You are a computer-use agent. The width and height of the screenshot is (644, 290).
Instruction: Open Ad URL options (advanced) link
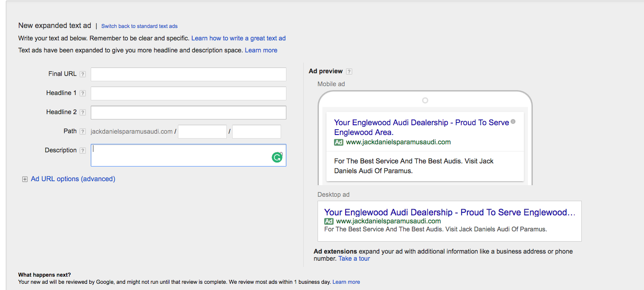pyautogui.click(x=73, y=179)
